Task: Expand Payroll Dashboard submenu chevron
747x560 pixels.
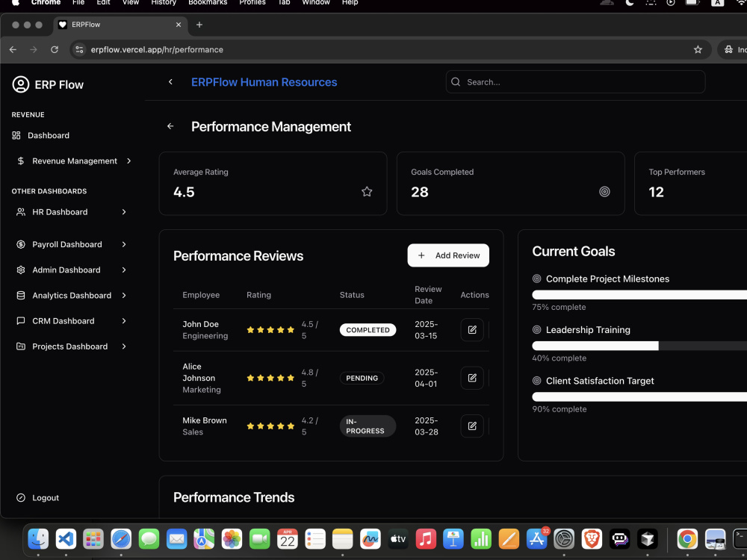Action: 124,244
